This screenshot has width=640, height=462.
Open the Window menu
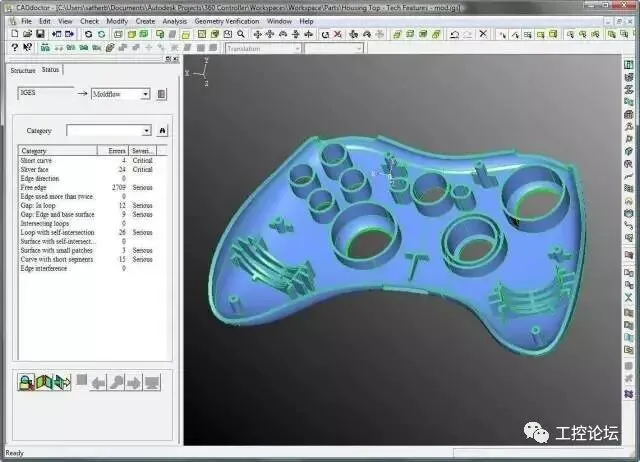279,21
